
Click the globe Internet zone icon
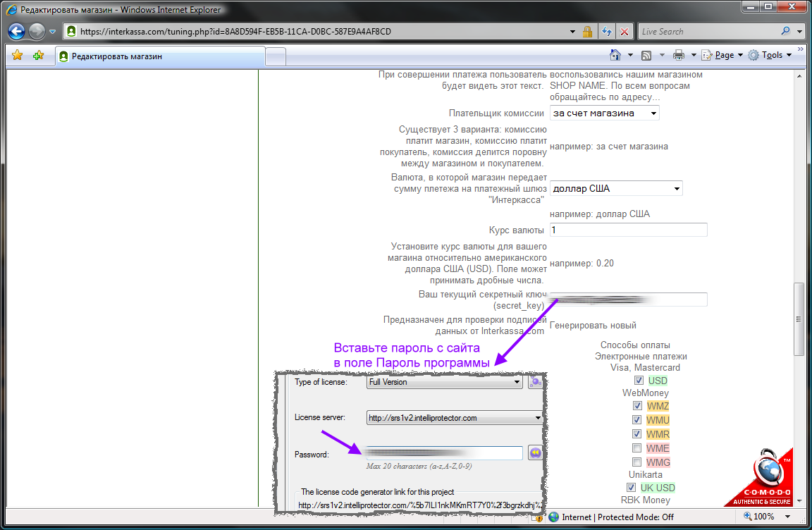pos(553,517)
